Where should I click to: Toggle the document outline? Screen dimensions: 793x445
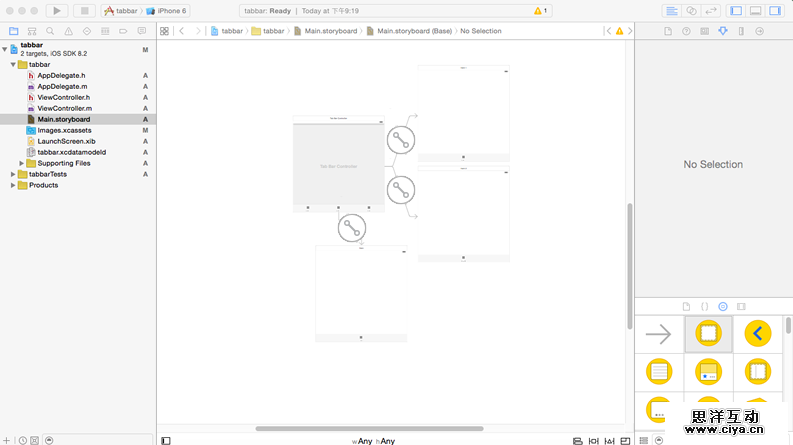tap(166, 441)
